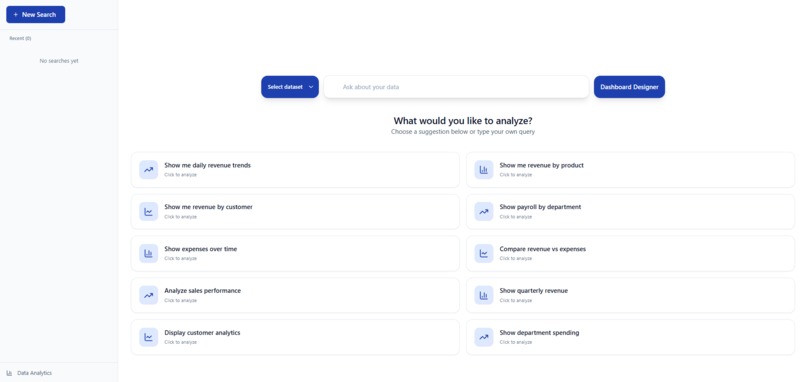Click the 'Recent (0)' sidebar heading
806x382 pixels.
tap(20, 39)
